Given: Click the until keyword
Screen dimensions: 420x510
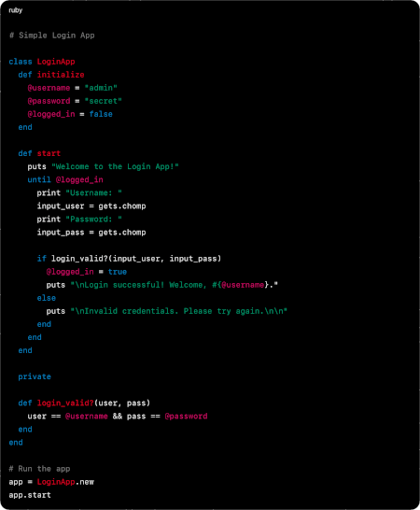Looking at the screenshot, I should 39,180.
